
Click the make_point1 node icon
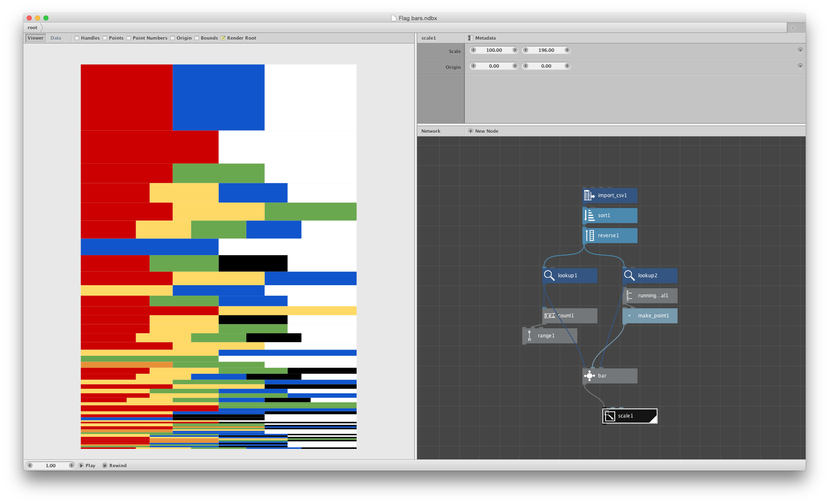point(629,315)
